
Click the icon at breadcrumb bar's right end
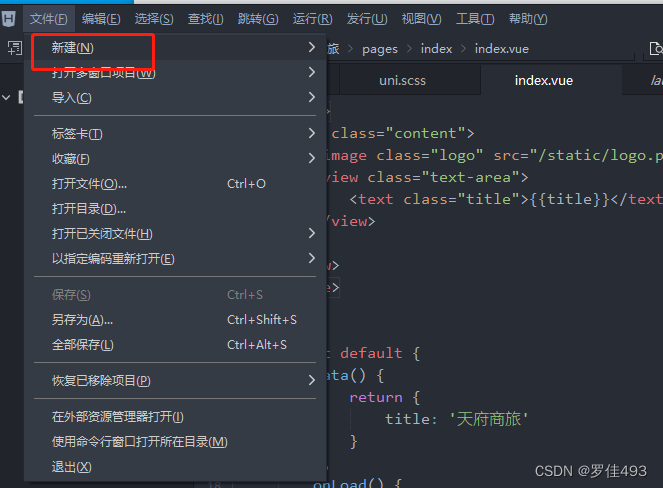click(654, 48)
